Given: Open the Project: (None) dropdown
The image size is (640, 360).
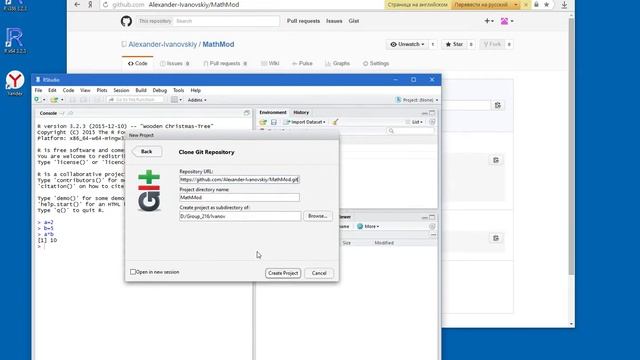Looking at the screenshot, I should 417,100.
